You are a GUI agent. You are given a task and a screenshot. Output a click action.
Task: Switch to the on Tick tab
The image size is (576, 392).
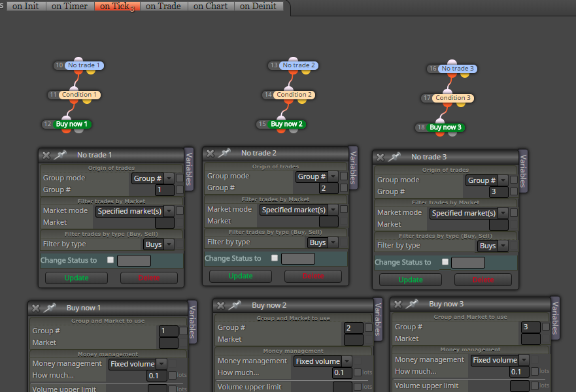[x=117, y=7]
